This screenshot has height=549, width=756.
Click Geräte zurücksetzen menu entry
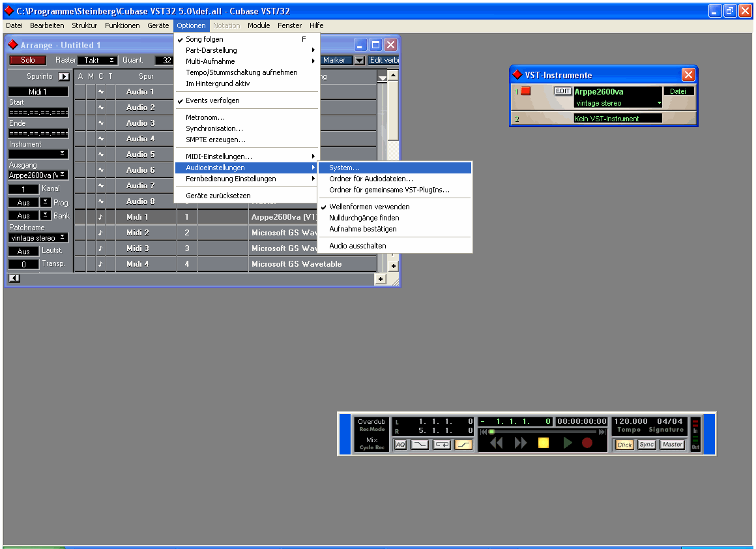pyautogui.click(x=246, y=196)
